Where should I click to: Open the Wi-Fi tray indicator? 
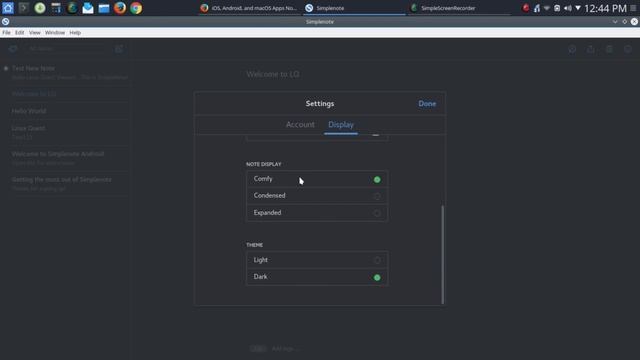tap(547, 8)
